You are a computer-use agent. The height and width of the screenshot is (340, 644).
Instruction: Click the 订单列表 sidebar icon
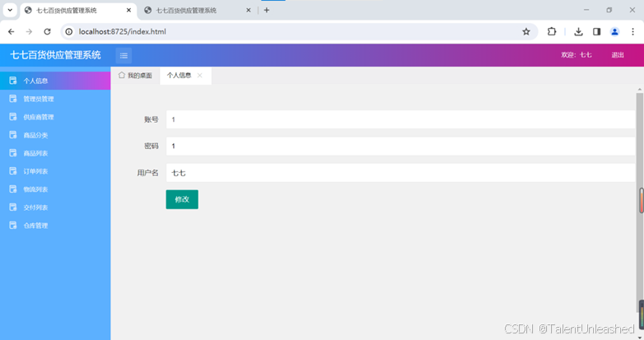click(x=13, y=170)
